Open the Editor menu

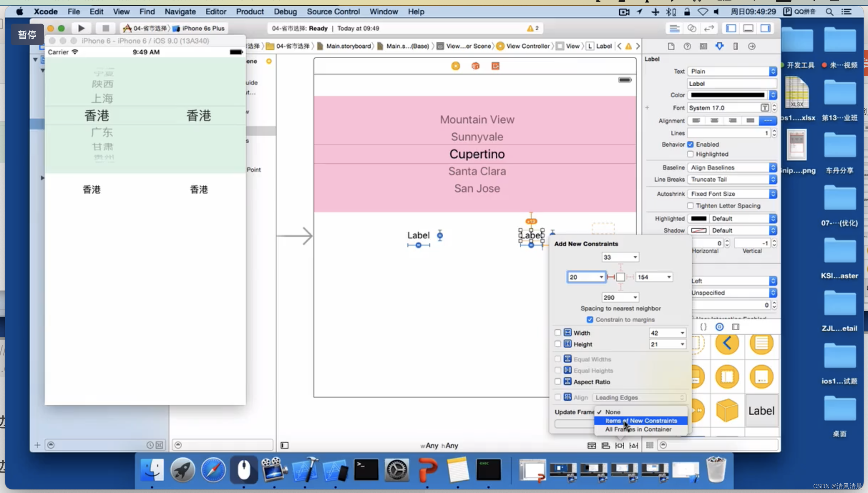tap(216, 12)
